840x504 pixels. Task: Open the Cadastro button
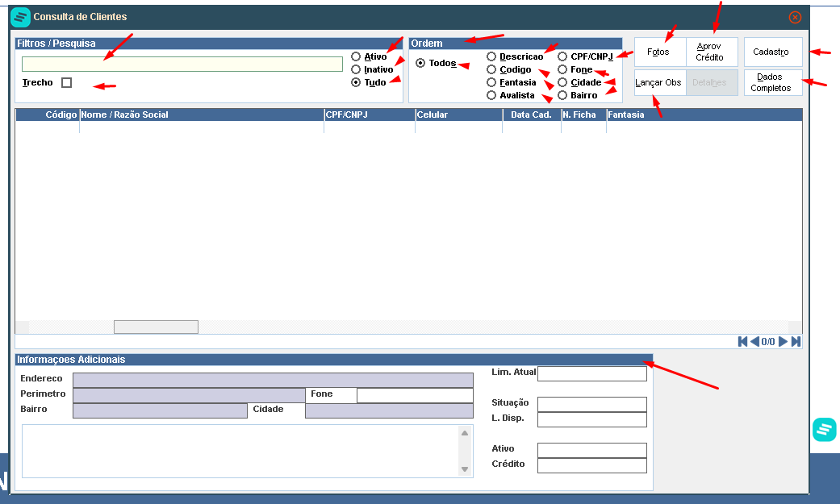[773, 52]
